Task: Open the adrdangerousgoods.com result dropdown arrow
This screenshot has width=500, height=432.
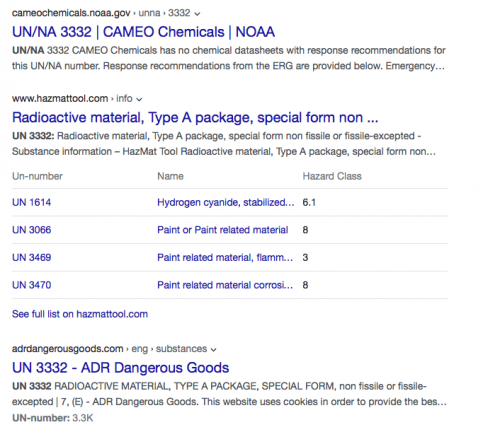Action: point(214,350)
